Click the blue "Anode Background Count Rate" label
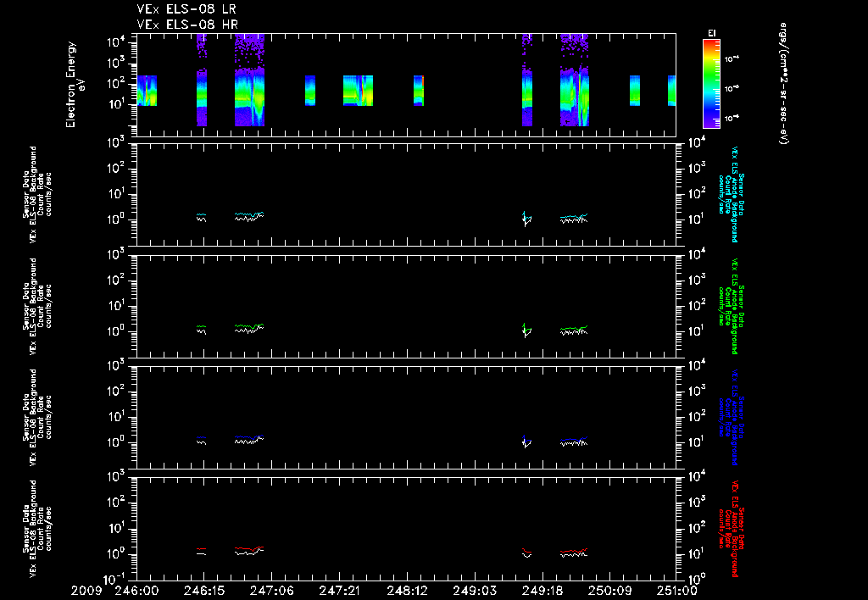 pyautogui.click(x=732, y=417)
